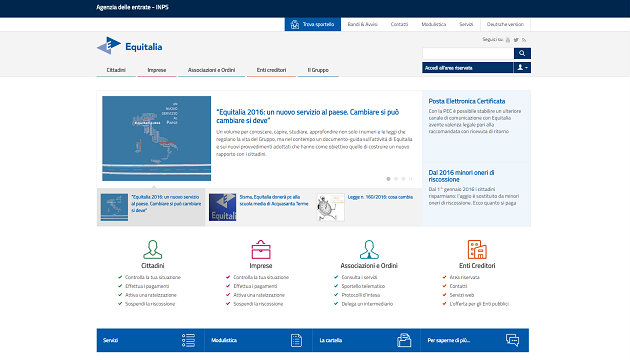Click the small Italy map news thumbnail
Image resolution: width=630 pixels, height=360 pixels.
pos(114,207)
